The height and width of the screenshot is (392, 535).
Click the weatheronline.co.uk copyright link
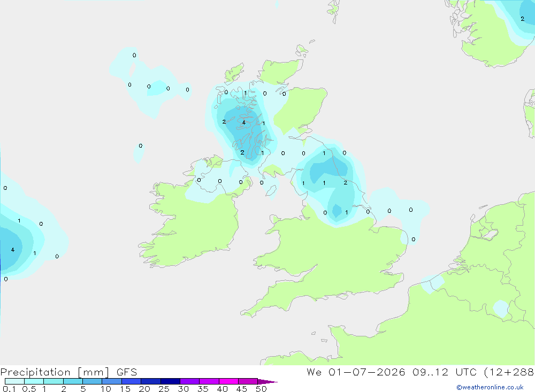coord(490,387)
